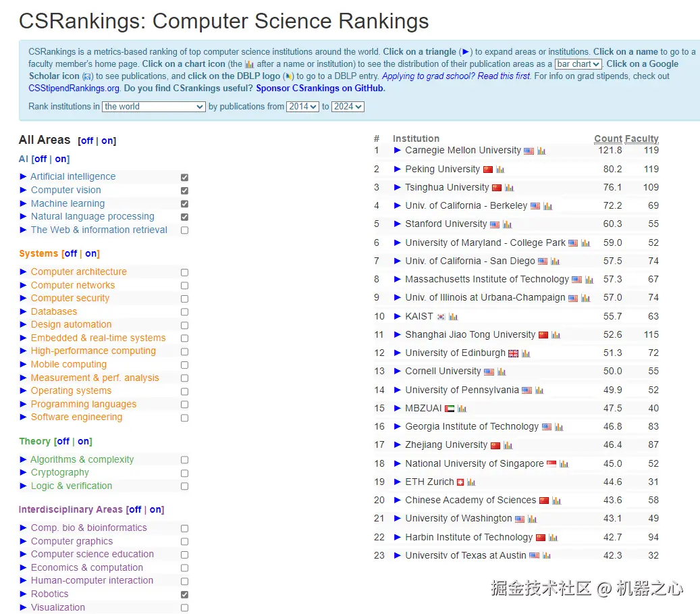Turn Interdisciplinary Areas on
This screenshot has height=614, width=700.
tap(155, 510)
